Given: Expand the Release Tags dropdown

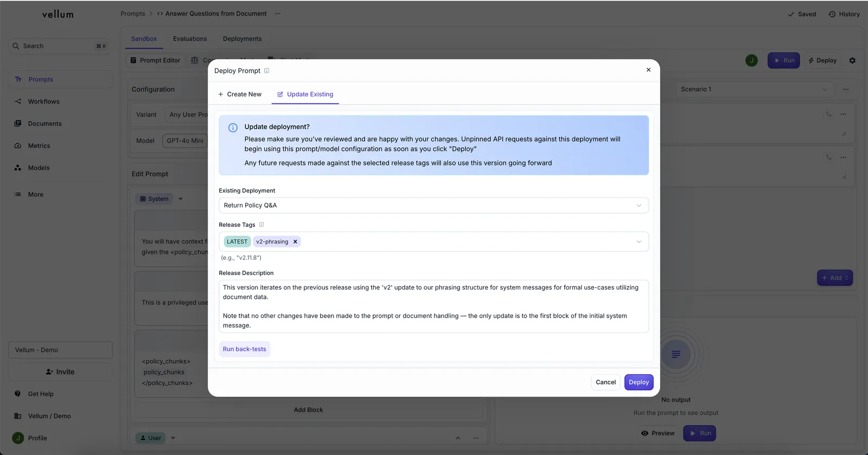Looking at the screenshot, I should tap(639, 242).
